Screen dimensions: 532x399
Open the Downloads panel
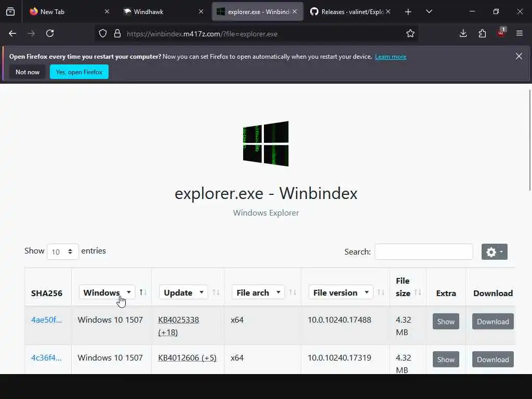(x=463, y=33)
